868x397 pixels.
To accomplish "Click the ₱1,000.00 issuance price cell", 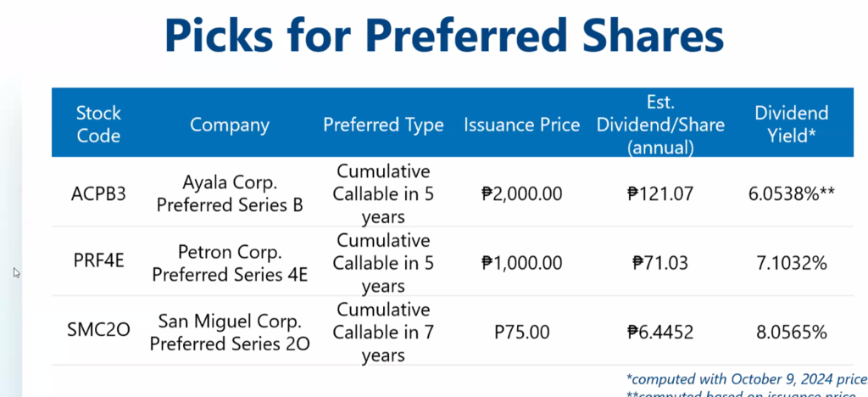I will [x=521, y=262].
